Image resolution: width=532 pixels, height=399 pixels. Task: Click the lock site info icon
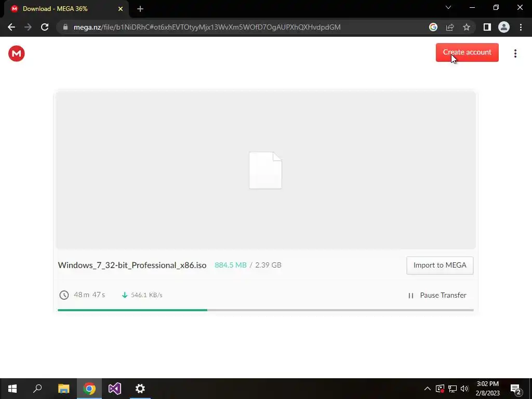coord(65,27)
